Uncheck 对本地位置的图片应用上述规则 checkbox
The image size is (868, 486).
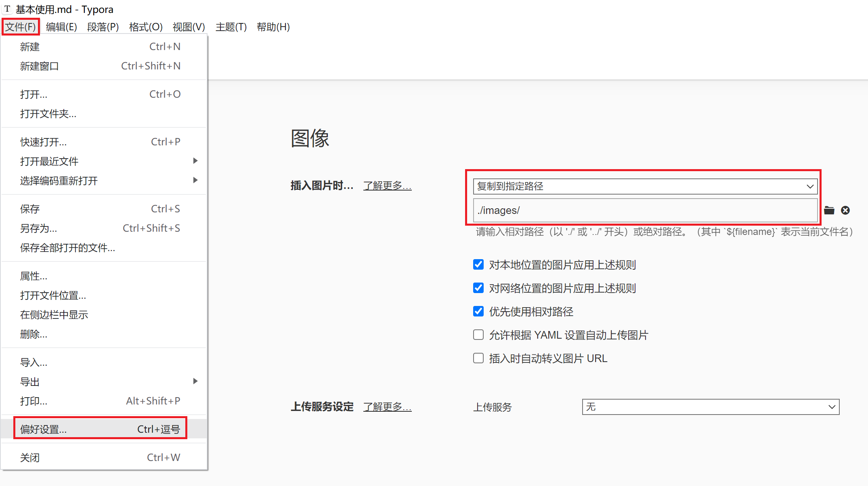tap(478, 265)
